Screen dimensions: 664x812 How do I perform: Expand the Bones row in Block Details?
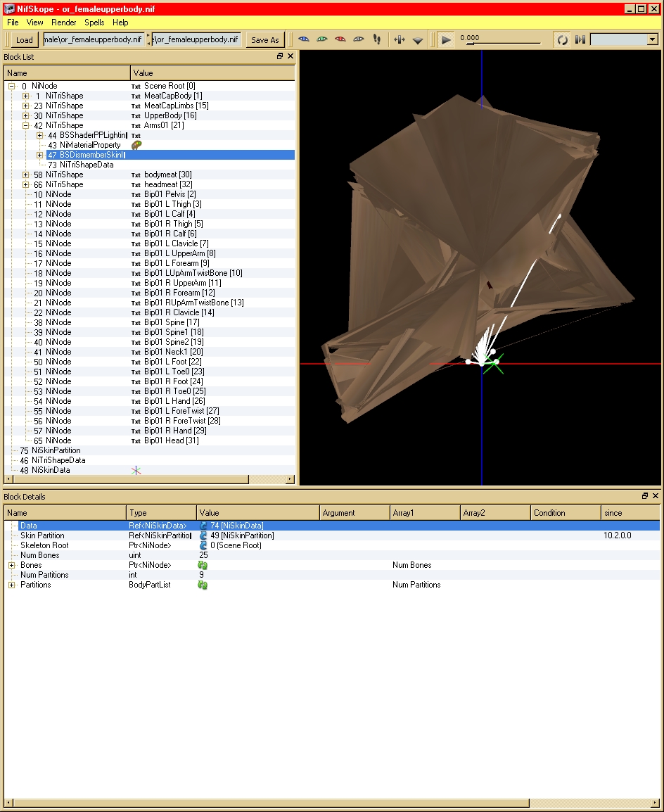pos(11,565)
